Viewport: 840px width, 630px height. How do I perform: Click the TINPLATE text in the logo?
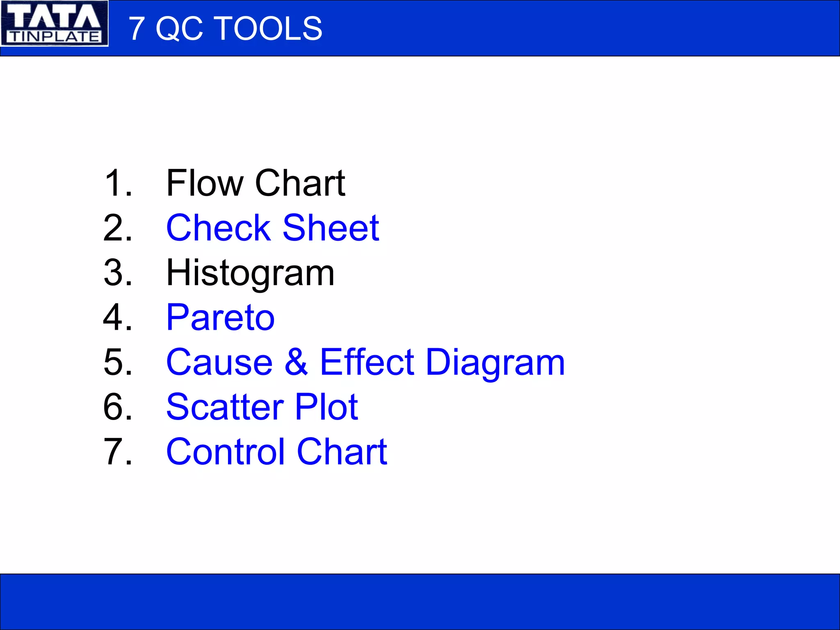point(55,37)
